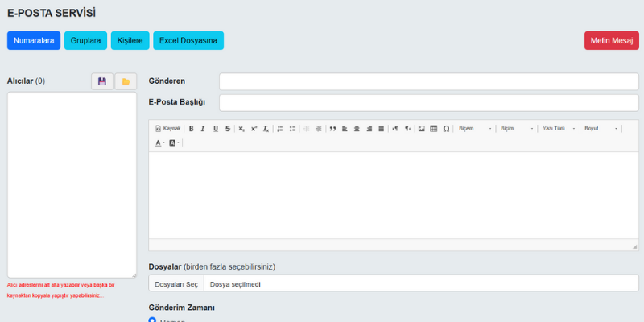644x322 pixels.
Task: Open saved recipients with the folder icon
Action: (126, 81)
